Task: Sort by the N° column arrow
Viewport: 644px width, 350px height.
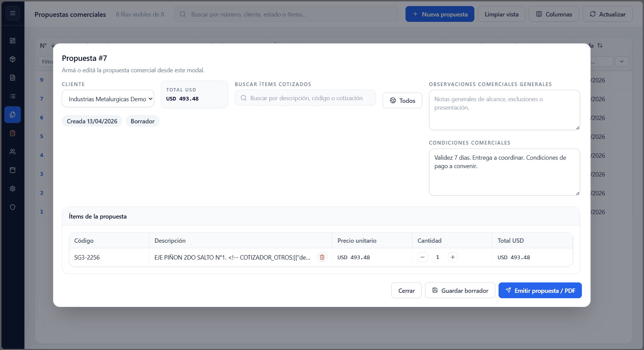Action: 52,45
